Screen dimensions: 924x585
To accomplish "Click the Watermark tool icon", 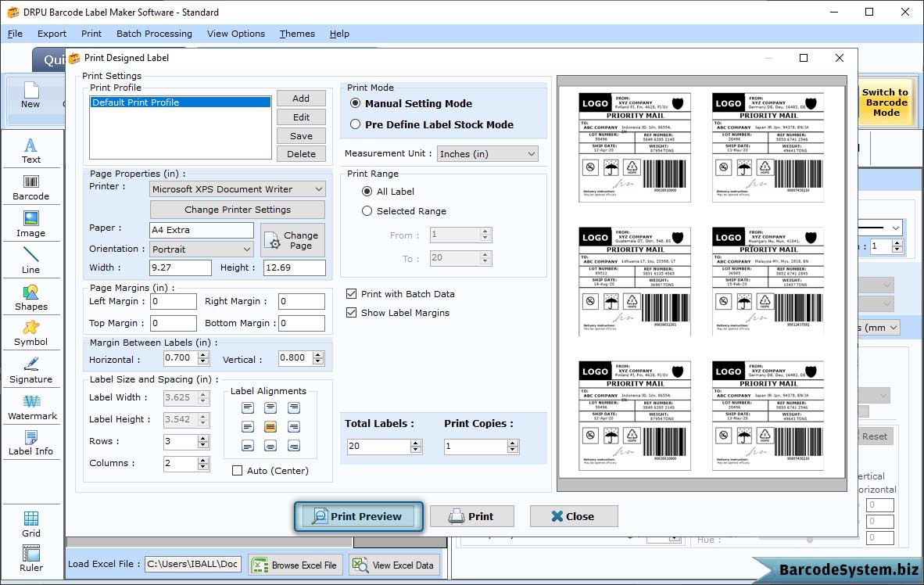I will pos(32,407).
